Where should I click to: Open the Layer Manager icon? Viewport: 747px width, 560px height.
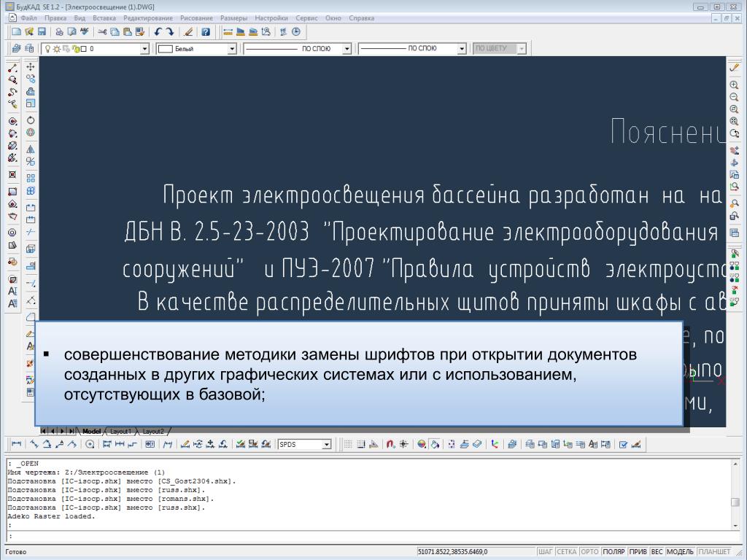click(x=17, y=49)
